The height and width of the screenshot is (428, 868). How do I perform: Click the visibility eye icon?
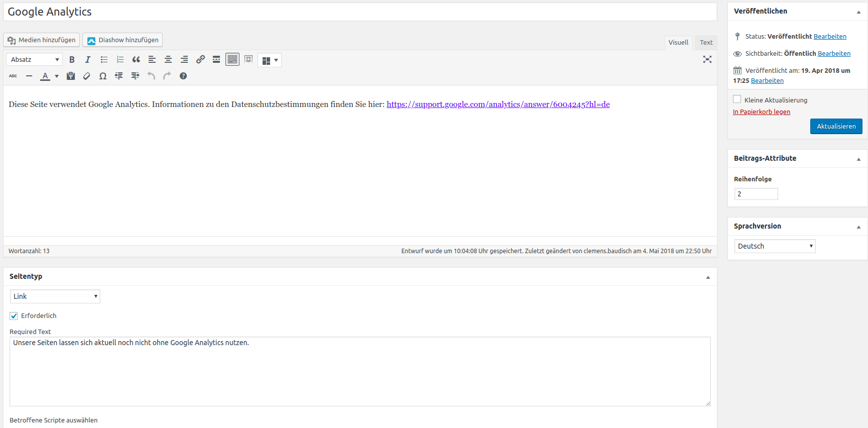tap(737, 54)
